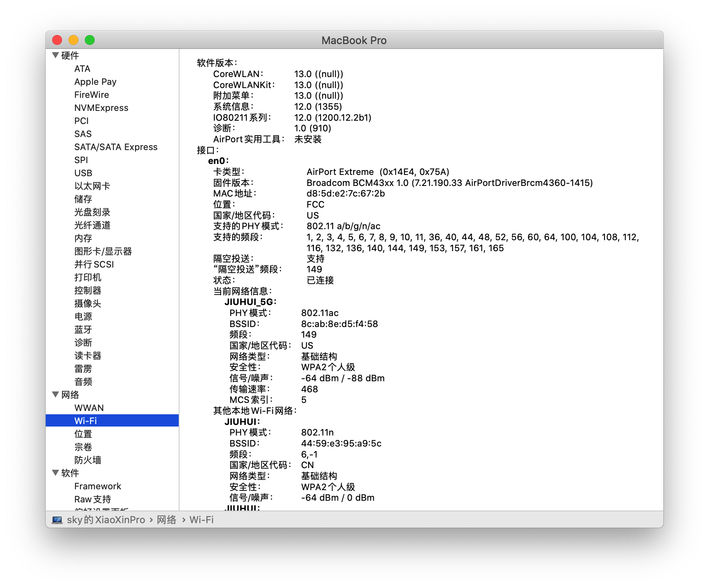
Task: Zoom window with the green button
Action: (90, 40)
